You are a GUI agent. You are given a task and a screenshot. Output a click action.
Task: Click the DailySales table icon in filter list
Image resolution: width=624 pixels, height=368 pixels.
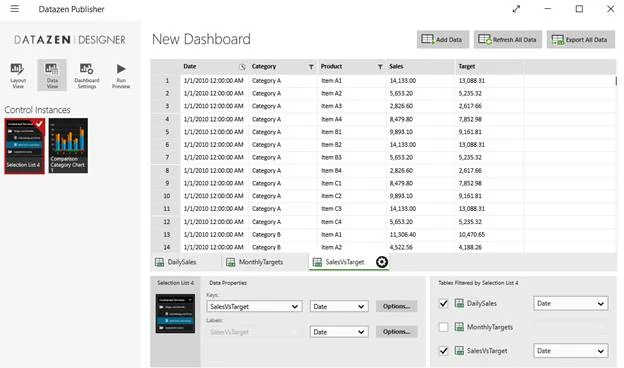(x=459, y=303)
